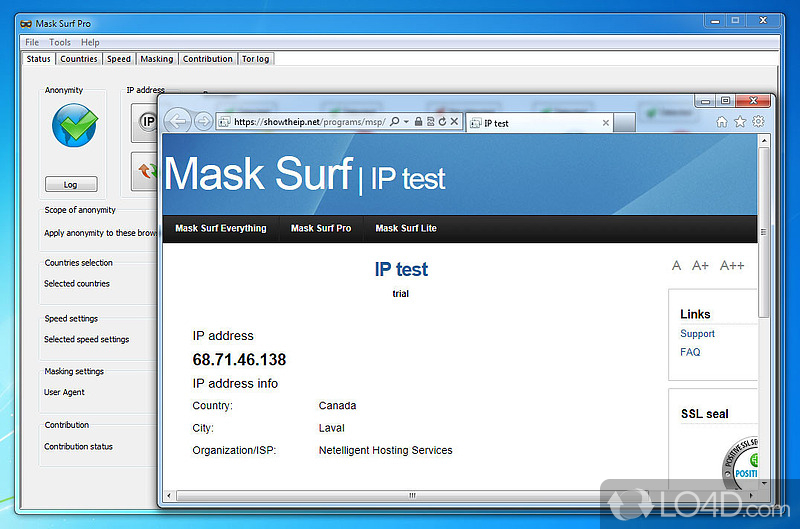The height and width of the screenshot is (529, 800).
Task: Click the address bar URL field
Action: click(x=310, y=122)
